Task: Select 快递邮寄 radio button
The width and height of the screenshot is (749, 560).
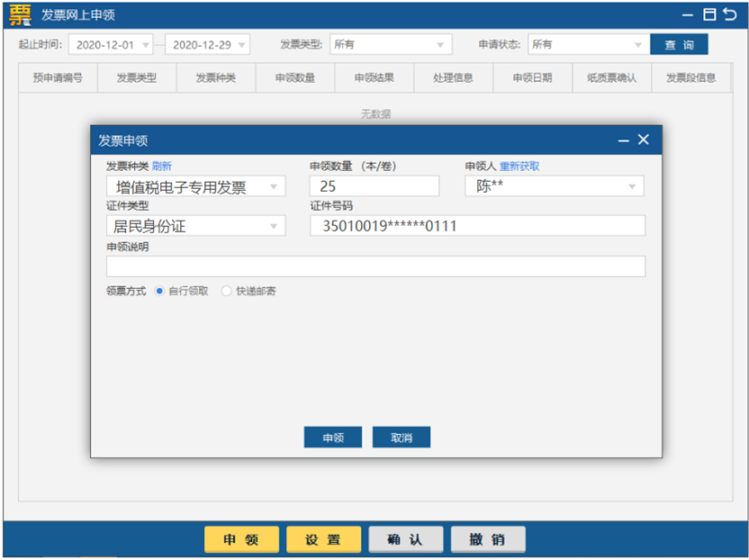Action: tap(227, 291)
